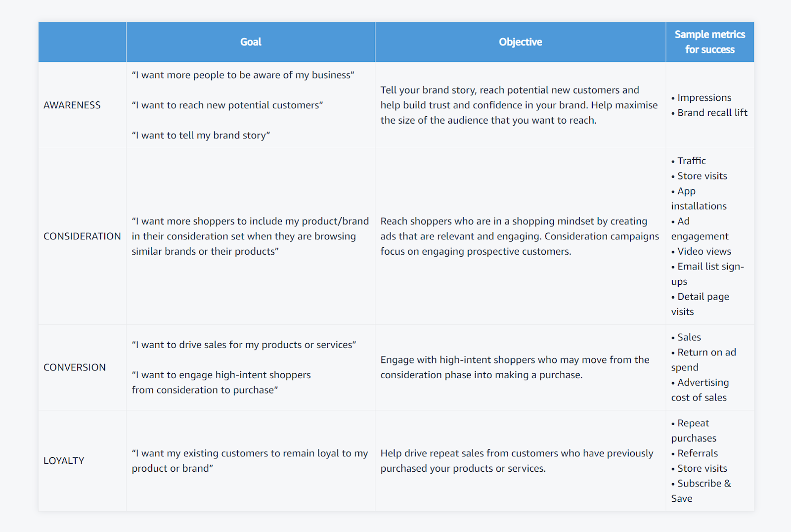Click the Impressions metric bullet
The width and height of the screenshot is (791, 532).
click(x=701, y=98)
